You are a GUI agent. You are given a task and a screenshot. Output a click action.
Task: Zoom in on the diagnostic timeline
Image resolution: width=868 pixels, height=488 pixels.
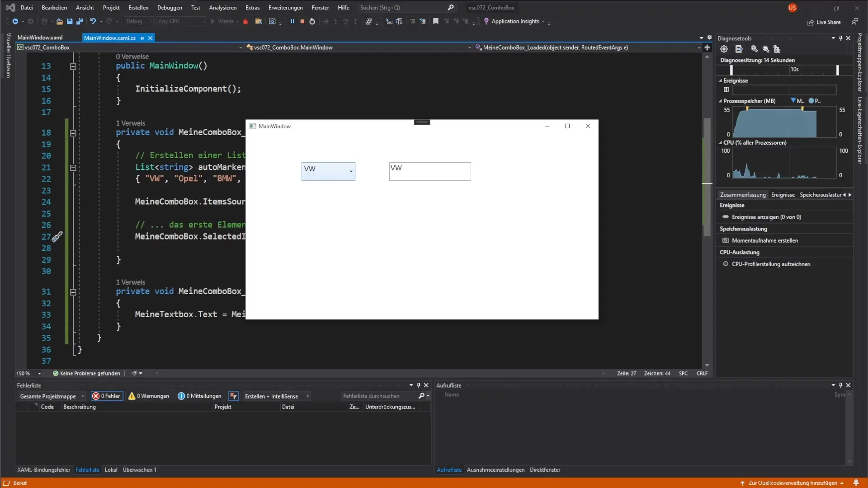coord(754,49)
